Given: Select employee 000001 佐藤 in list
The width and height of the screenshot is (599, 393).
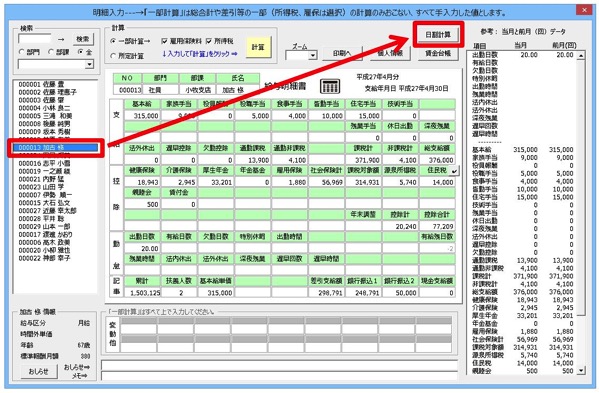Looking at the screenshot, I should tap(42, 84).
